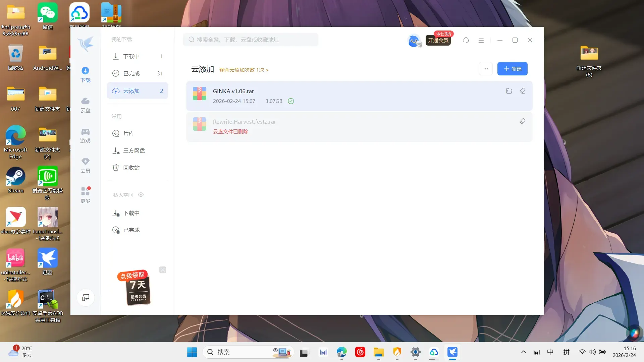Image resolution: width=644 pixels, height=362 pixels.
Task: Open 新建文件夹 (8) on desktop
Action: pyautogui.click(x=589, y=61)
